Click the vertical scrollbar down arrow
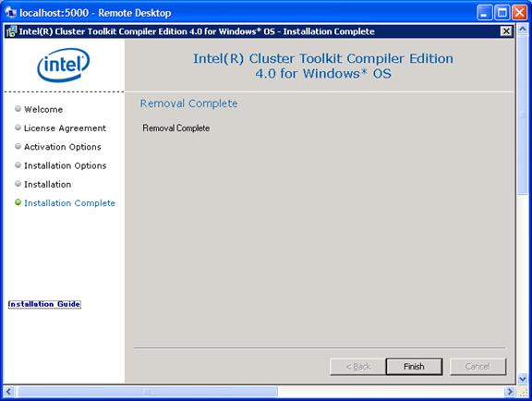Image resolution: width=532 pixels, height=401 pixels. click(523, 378)
